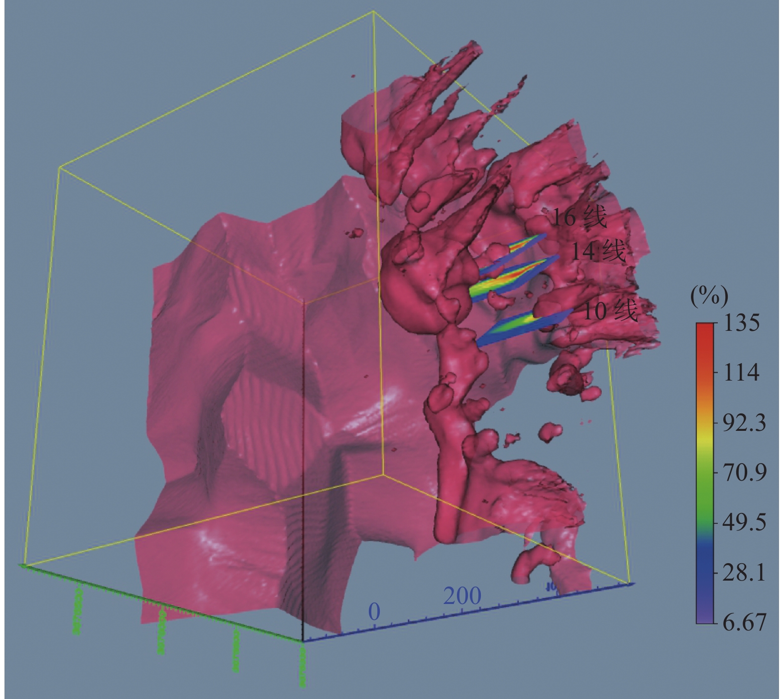Image resolution: width=784 pixels, height=699 pixels.
Task: Click the 28.1 legend value
Action: pyautogui.click(x=744, y=573)
